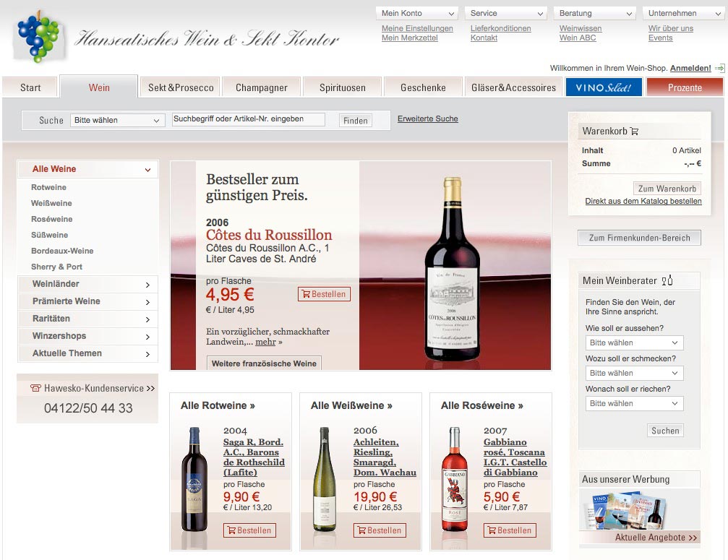This screenshot has width=728, height=560.
Task: Open the Beratung dropdown menu
Action: [x=595, y=14]
